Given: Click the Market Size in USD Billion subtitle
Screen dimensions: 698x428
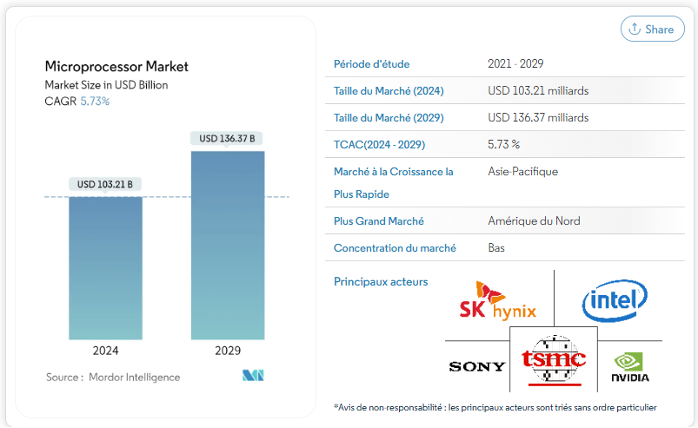Looking at the screenshot, I should (x=106, y=85).
